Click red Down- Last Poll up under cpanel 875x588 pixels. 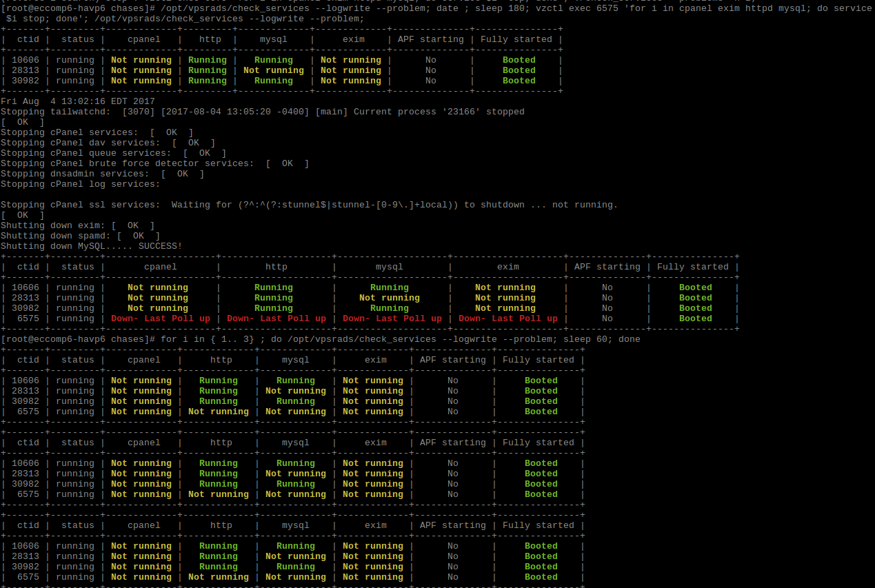pyautogui.click(x=160, y=318)
